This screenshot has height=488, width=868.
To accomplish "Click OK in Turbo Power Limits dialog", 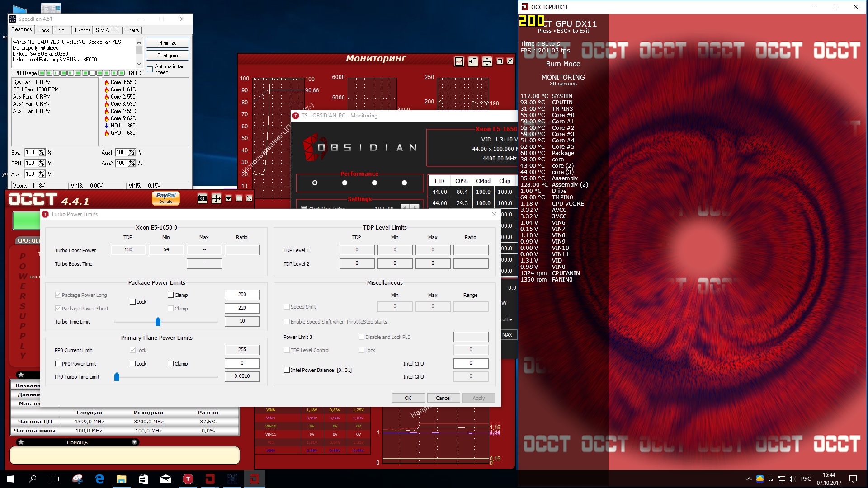I will [x=408, y=398].
